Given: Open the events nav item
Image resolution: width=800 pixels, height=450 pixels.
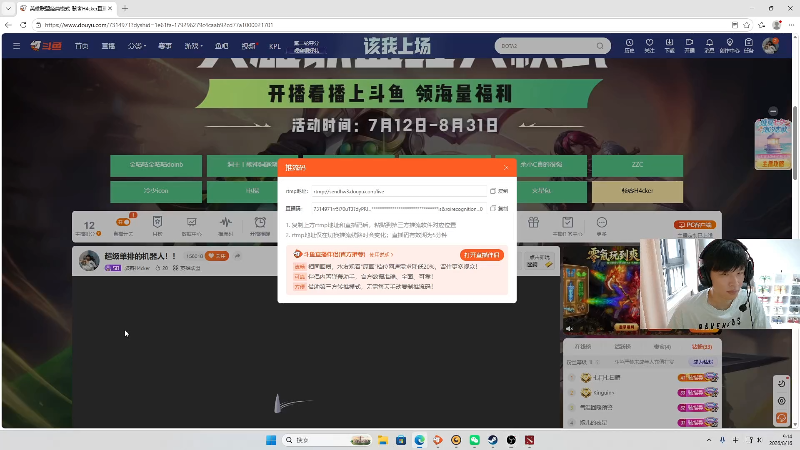Looking at the screenshot, I should point(164,46).
